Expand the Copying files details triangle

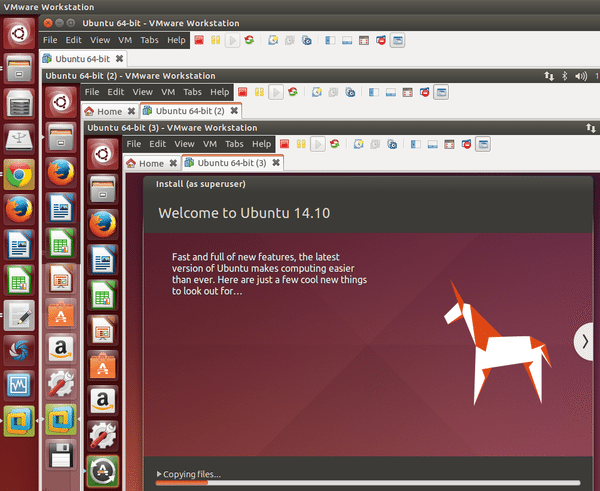coord(159,474)
